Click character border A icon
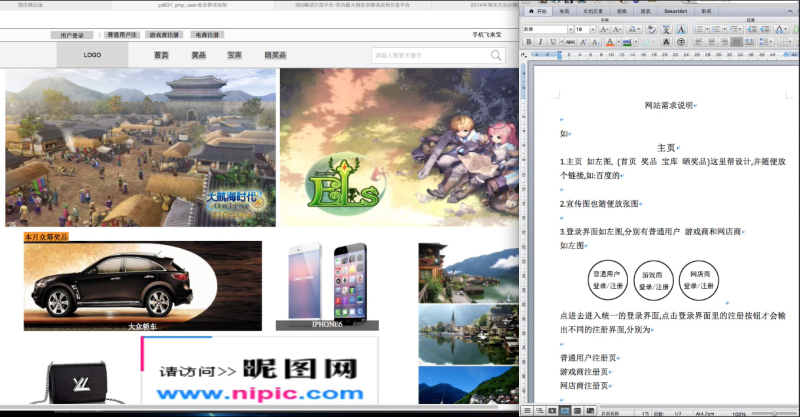This screenshot has height=417, width=800. [682, 29]
